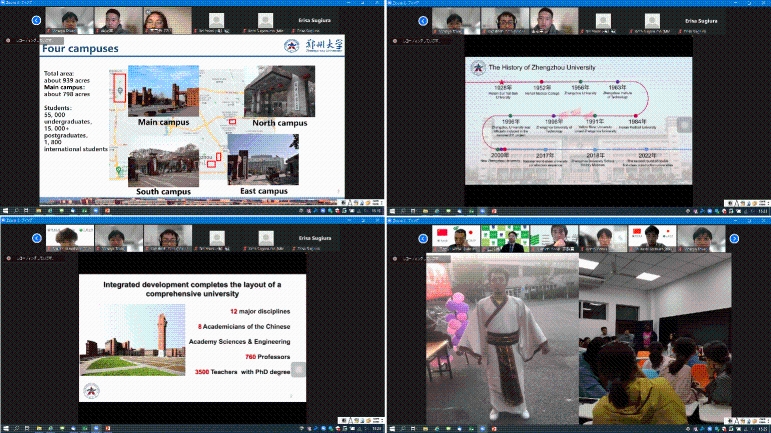Image resolution: width=771 pixels, height=433 pixels.
Task: Open Start menu in costume photo window taskbar
Action: [392, 429]
